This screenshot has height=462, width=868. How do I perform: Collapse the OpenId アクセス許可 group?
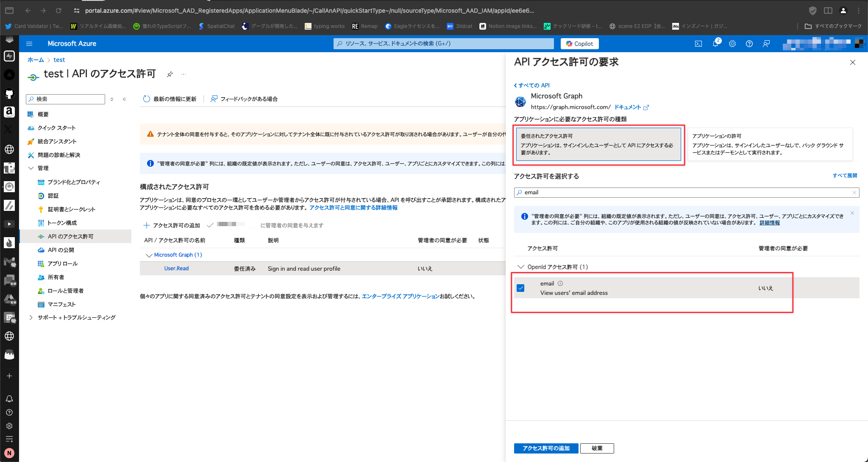[x=521, y=267]
